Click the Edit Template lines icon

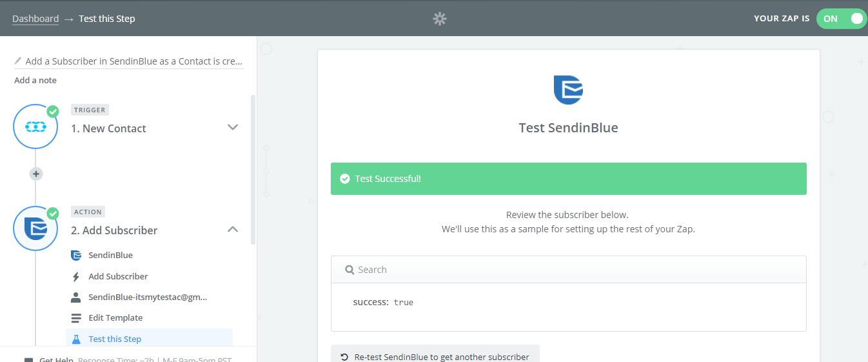pyautogui.click(x=76, y=318)
